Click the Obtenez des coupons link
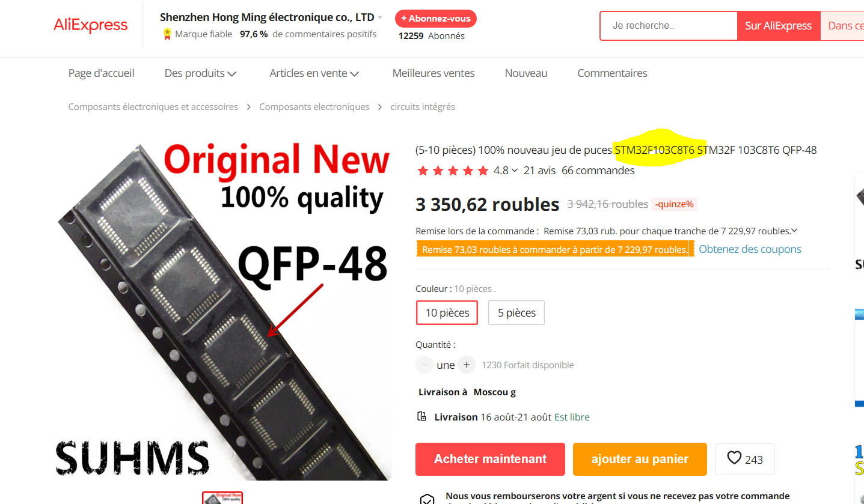Screen dimensions: 864x504 tap(750, 249)
